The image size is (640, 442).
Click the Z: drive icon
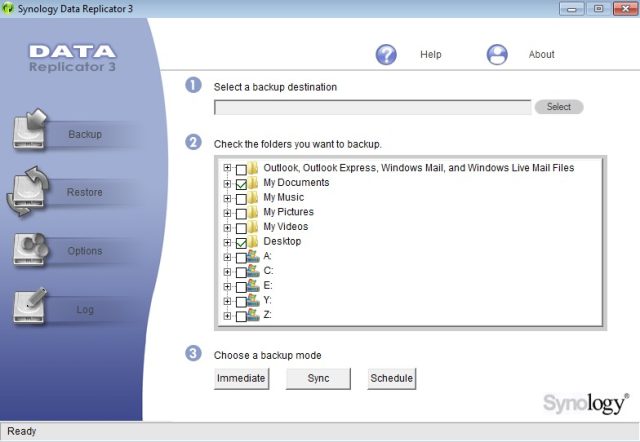(253, 315)
